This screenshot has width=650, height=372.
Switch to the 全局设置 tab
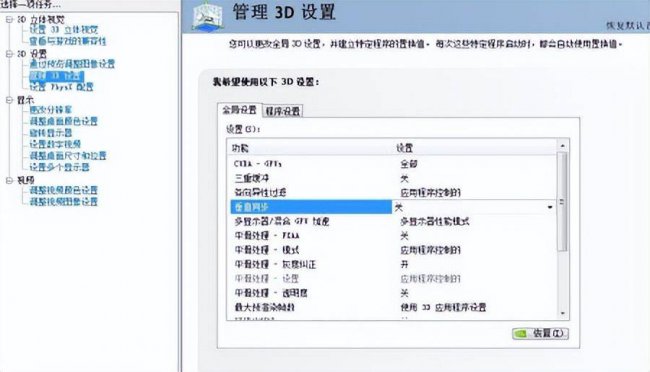tap(240, 110)
